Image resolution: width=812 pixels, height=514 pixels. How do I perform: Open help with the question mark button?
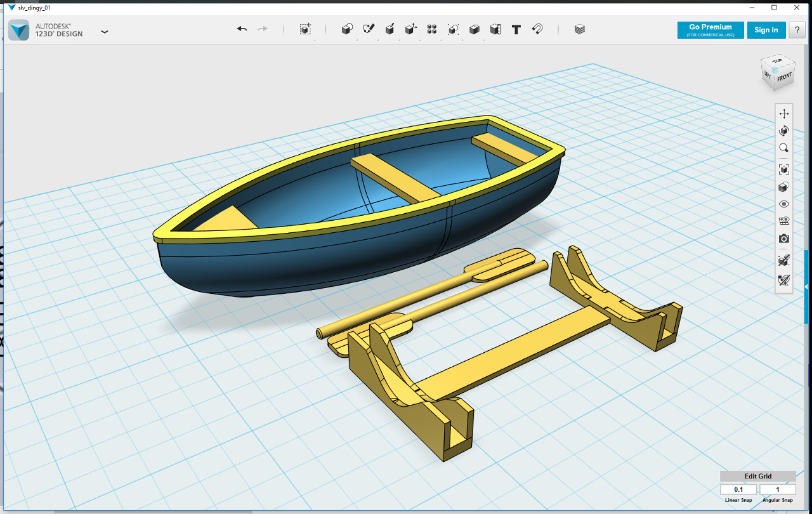coord(797,30)
